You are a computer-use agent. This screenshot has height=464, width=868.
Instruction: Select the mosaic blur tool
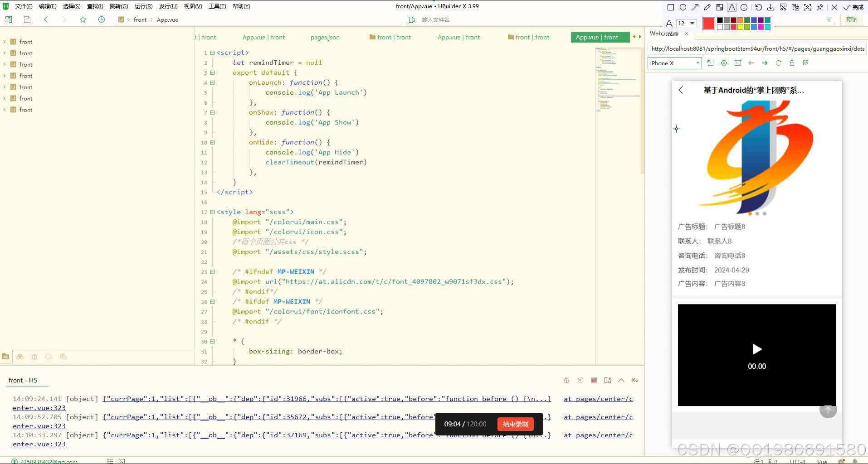[720, 7]
